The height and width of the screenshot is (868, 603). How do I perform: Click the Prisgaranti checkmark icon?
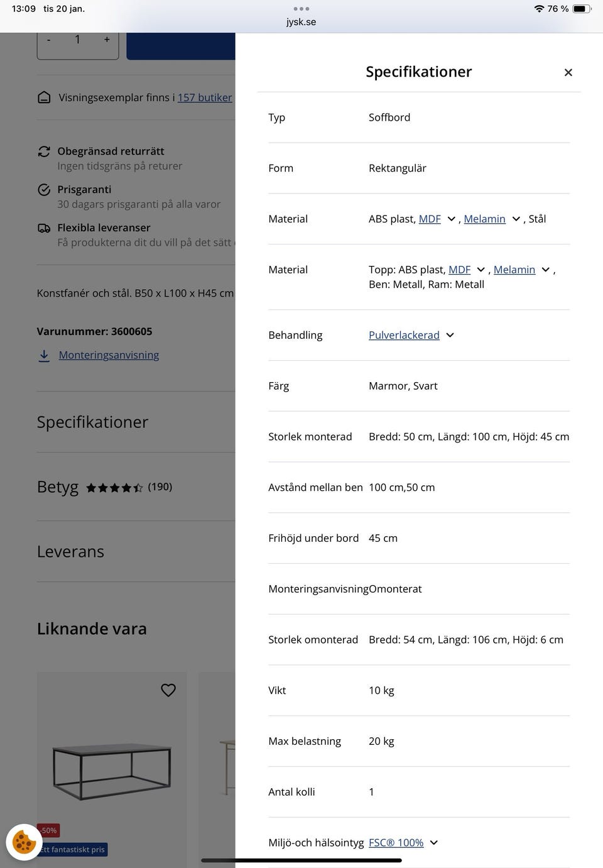[x=44, y=190]
